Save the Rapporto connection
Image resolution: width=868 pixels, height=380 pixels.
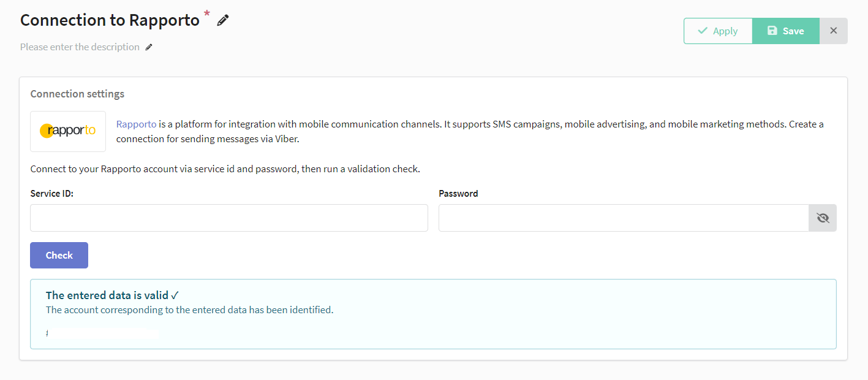tap(786, 31)
